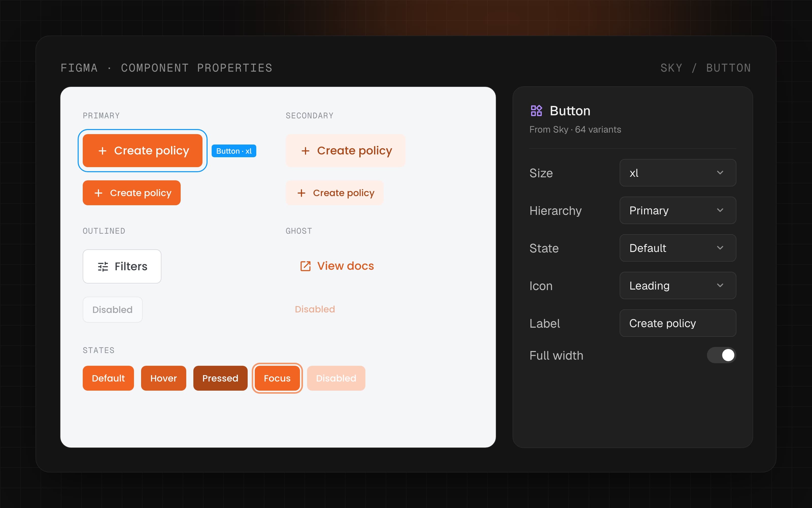Click the Disabled state button in States row
The height and width of the screenshot is (508, 812).
[x=336, y=378]
